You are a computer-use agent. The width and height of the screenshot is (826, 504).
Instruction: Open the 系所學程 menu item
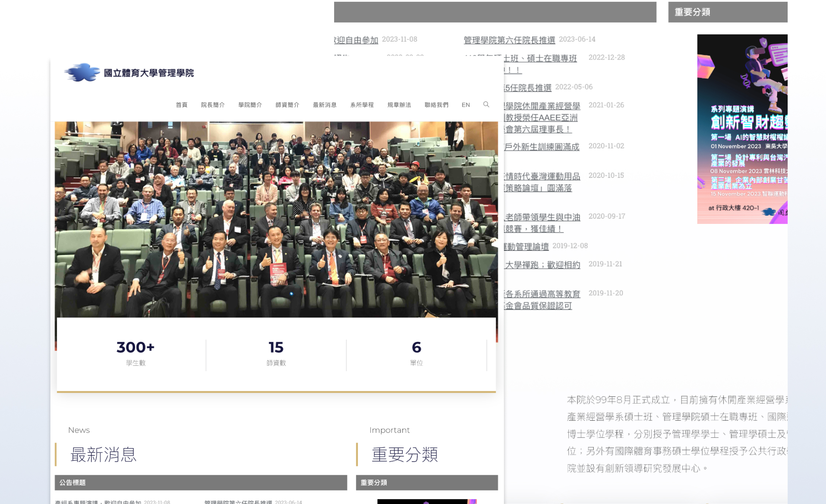pyautogui.click(x=363, y=105)
